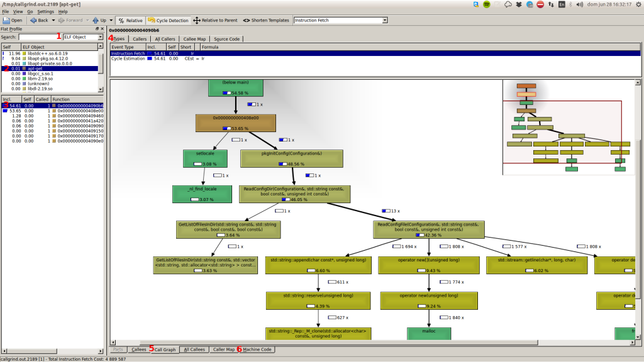This screenshot has height=362, width=644.
Task: Switch to the Machine Code tab
Action: 257,349
